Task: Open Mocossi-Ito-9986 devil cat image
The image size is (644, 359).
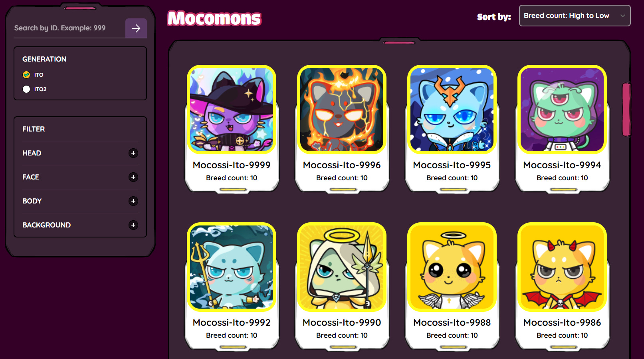Action: point(562,267)
